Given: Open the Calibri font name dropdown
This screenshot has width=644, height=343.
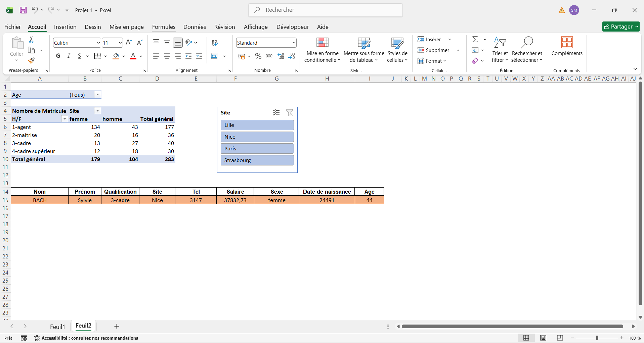Looking at the screenshot, I should pos(98,43).
